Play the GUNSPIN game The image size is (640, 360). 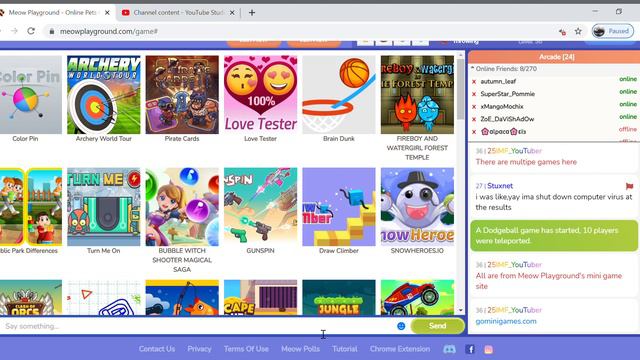click(260, 207)
